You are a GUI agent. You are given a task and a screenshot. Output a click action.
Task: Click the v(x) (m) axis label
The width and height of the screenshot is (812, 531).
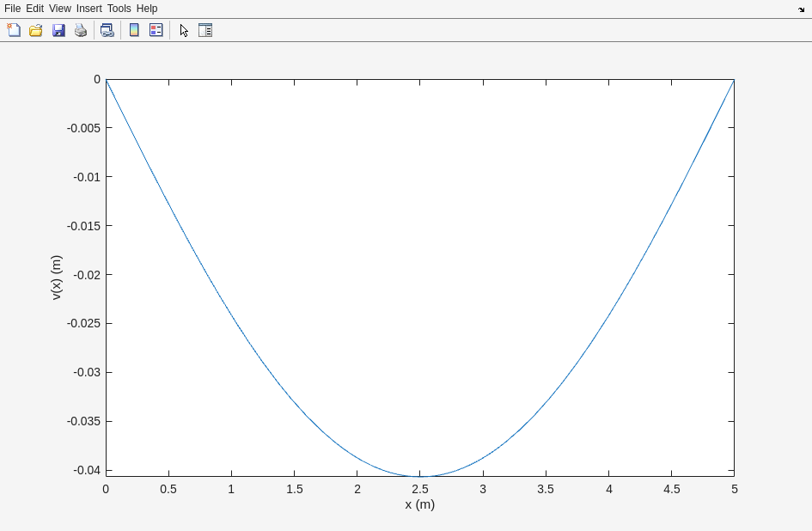(57, 278)
